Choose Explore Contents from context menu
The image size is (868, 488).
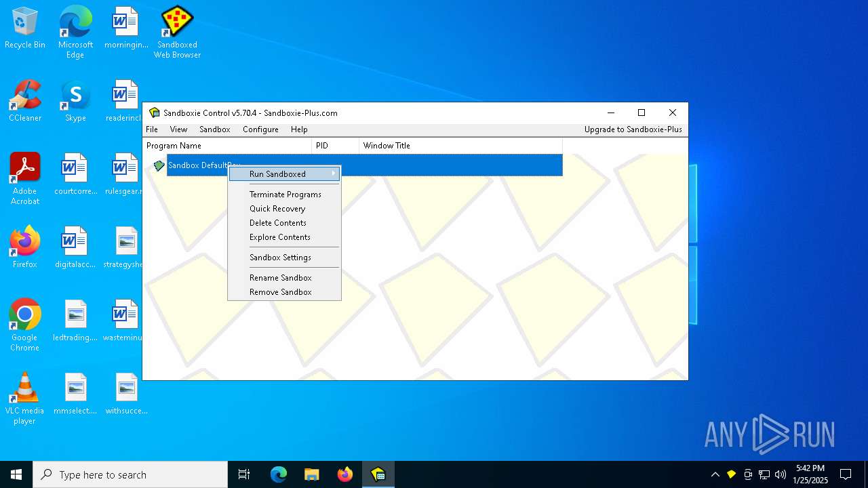pos(284,237)
